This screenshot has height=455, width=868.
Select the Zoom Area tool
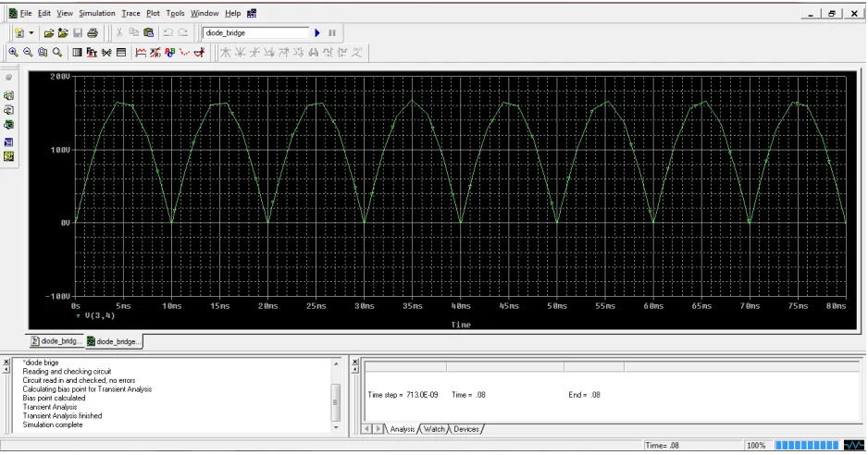click(43, 52)
